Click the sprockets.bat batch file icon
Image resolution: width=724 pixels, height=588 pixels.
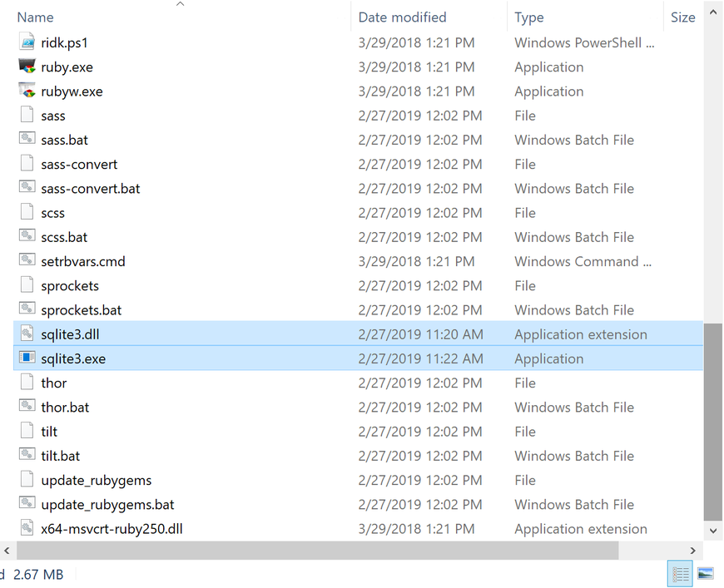[27, 309]
